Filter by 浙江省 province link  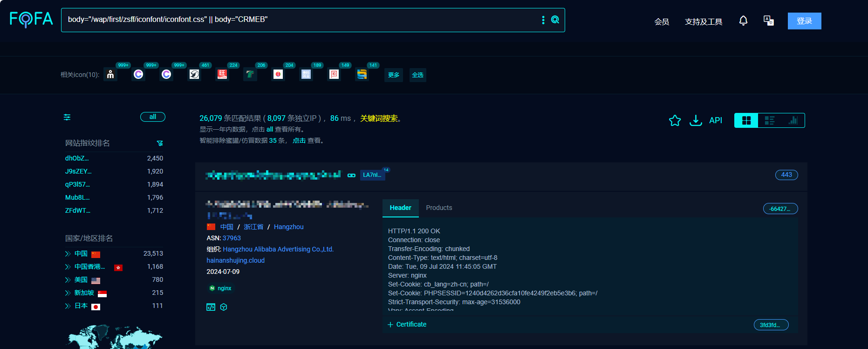(253, 227)
